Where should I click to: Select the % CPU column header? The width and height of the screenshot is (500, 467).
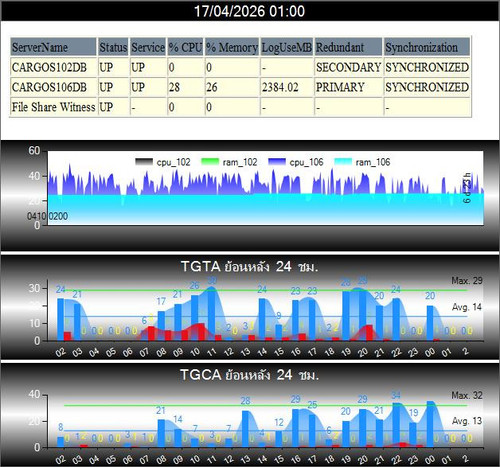click(185, 47)
